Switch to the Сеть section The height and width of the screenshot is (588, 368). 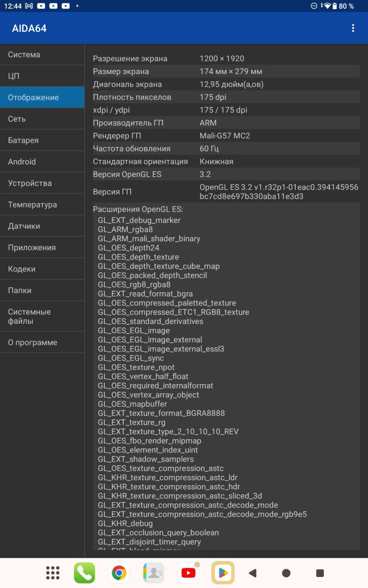tap(42, 119)
